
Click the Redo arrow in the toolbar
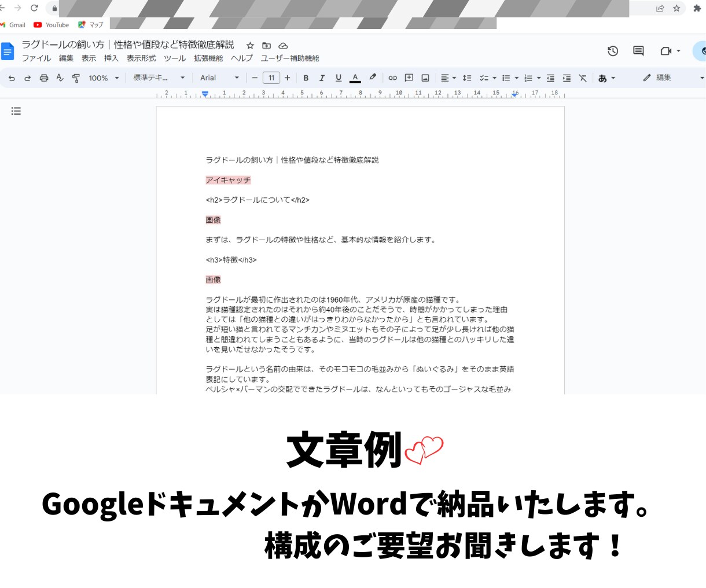27,78
